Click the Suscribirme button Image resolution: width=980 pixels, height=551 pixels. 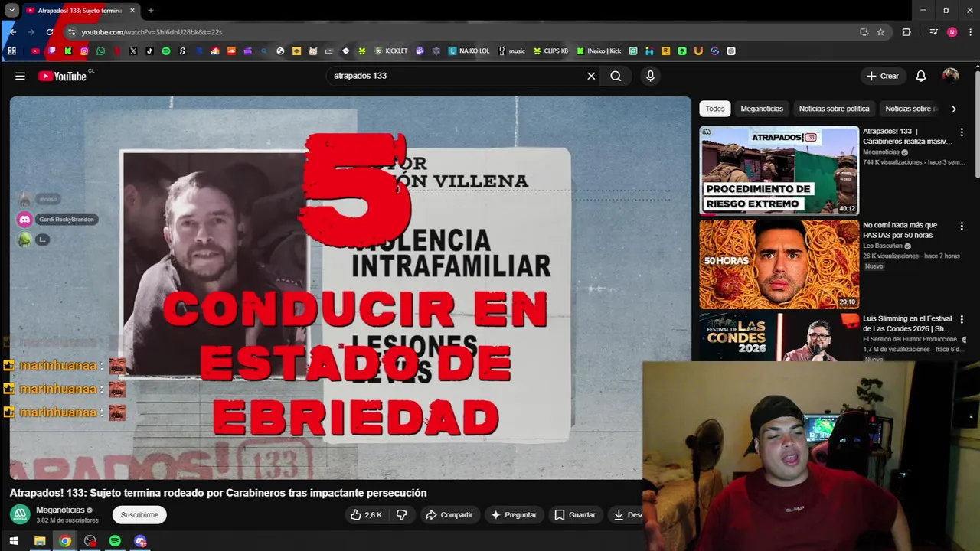(x=139, y=515)
